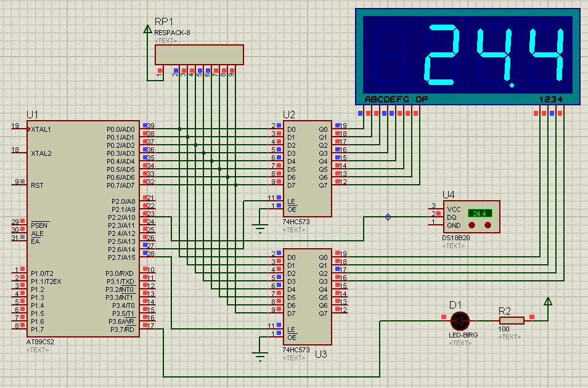Click the RST pin label on U1
Viewport: 588px width, 388px height.
click(x=36, y=185)
